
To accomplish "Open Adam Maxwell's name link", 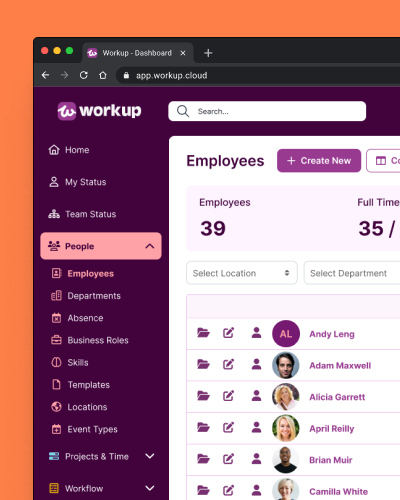I will 340,366.
